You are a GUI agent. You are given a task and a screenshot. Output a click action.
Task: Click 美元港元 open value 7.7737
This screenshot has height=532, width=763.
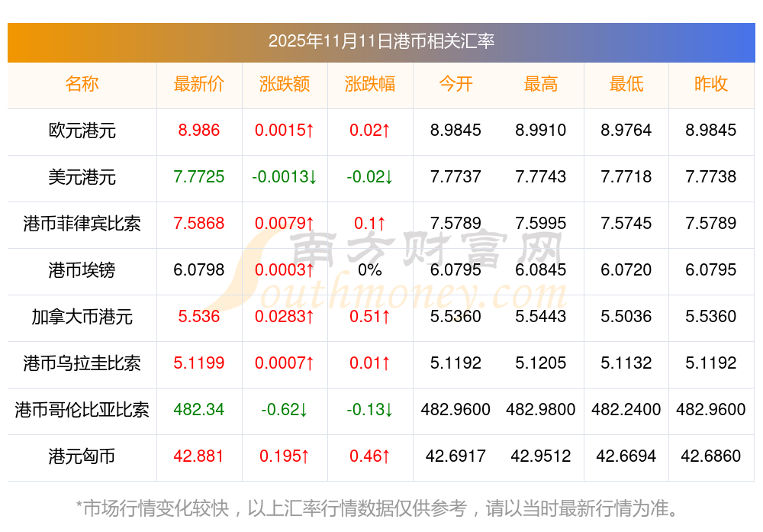click(456, 176)
